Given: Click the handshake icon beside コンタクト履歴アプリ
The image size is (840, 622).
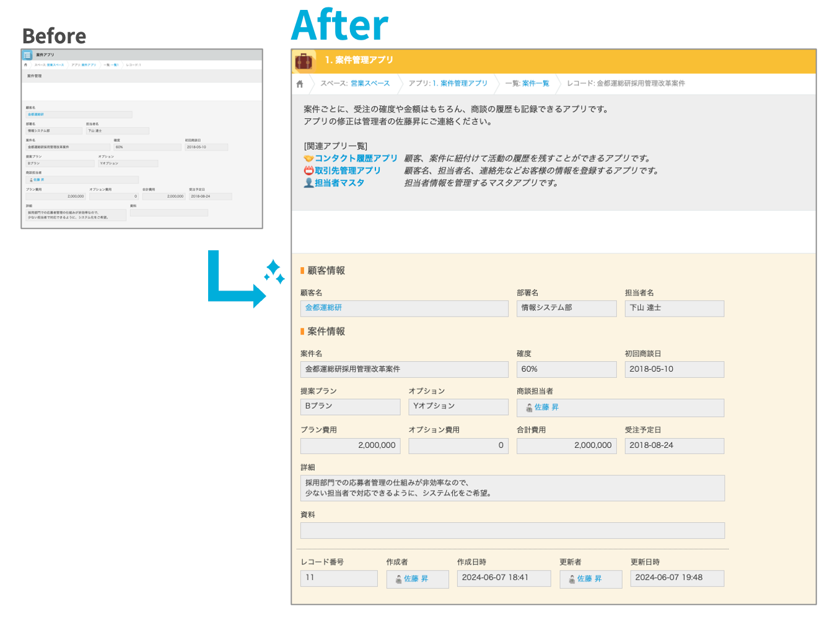Looking at the screenshot, I should pos(308,159).
